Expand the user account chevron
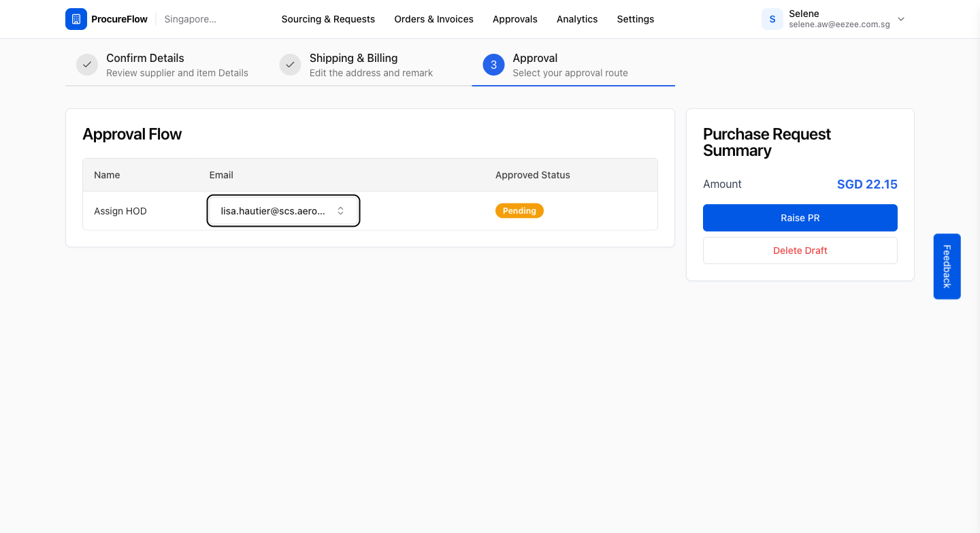 [x=901, y=19]
